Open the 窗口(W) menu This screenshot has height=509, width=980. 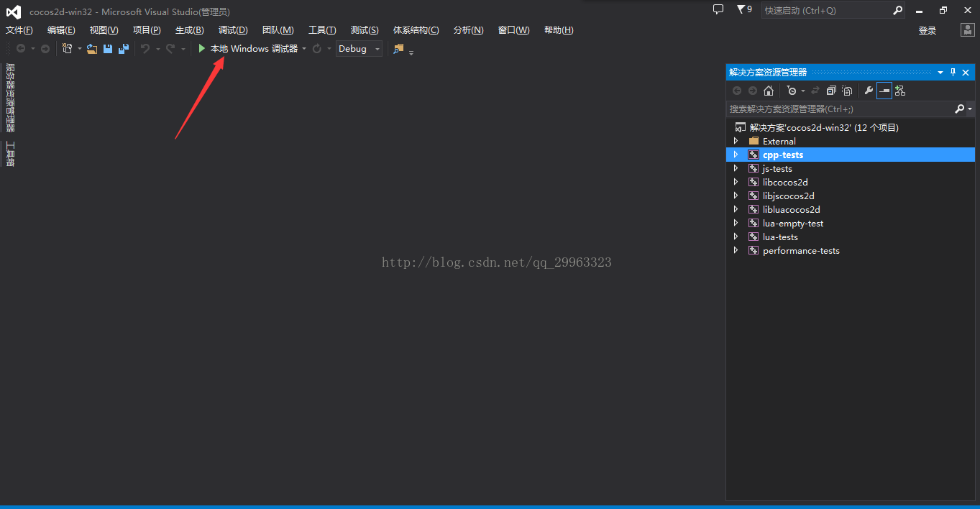513,30
